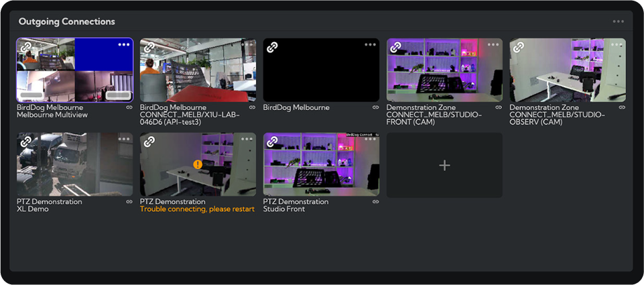The width and height of the screenshot is (644, 285).
Task: Open three-dot menu on Studio Front tile
Action: pos(370,139)
